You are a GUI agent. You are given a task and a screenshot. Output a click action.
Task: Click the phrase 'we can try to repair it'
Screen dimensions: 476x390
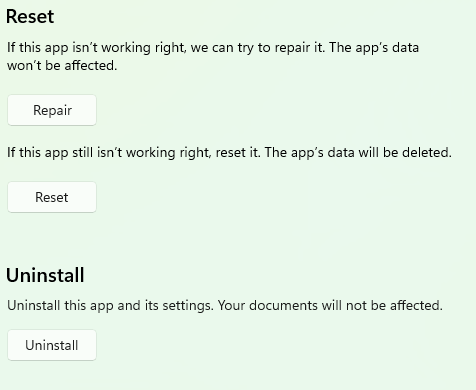pos(257,48)
